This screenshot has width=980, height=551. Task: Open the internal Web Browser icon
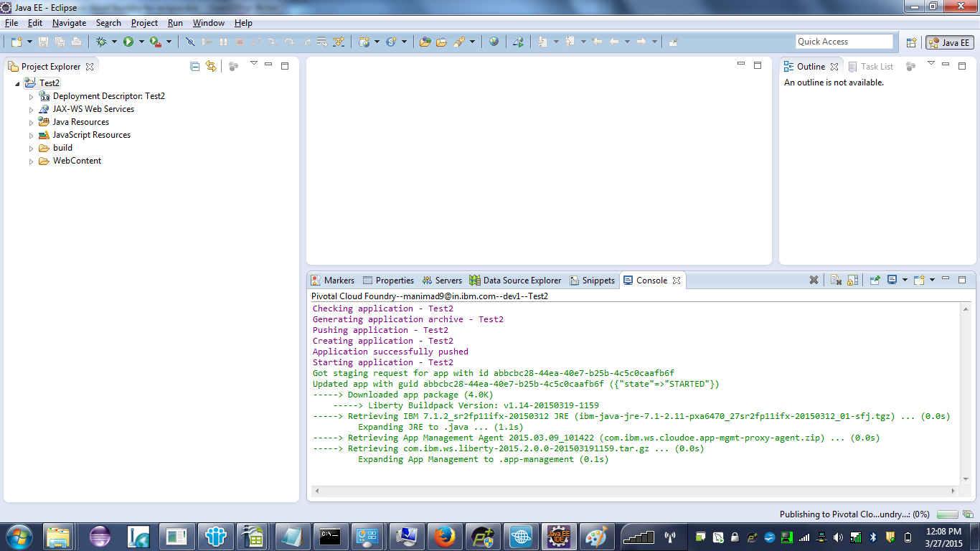tap(494, 41)
